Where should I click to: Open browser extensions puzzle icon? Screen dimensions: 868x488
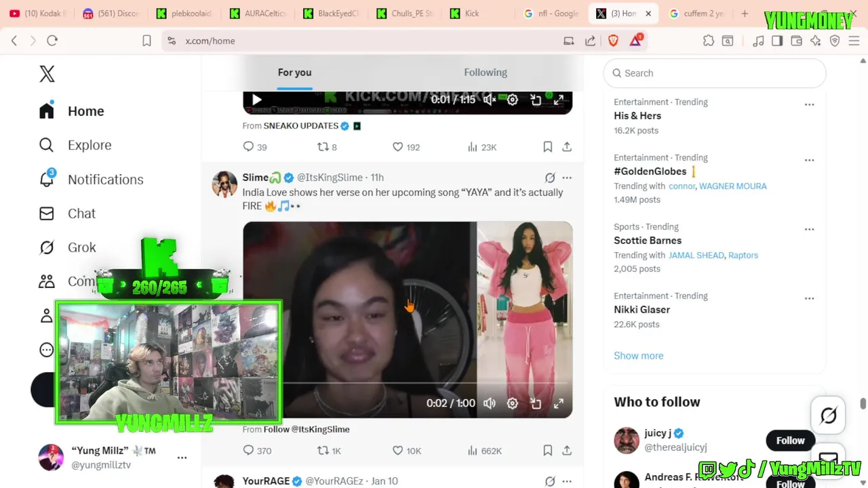709,41
